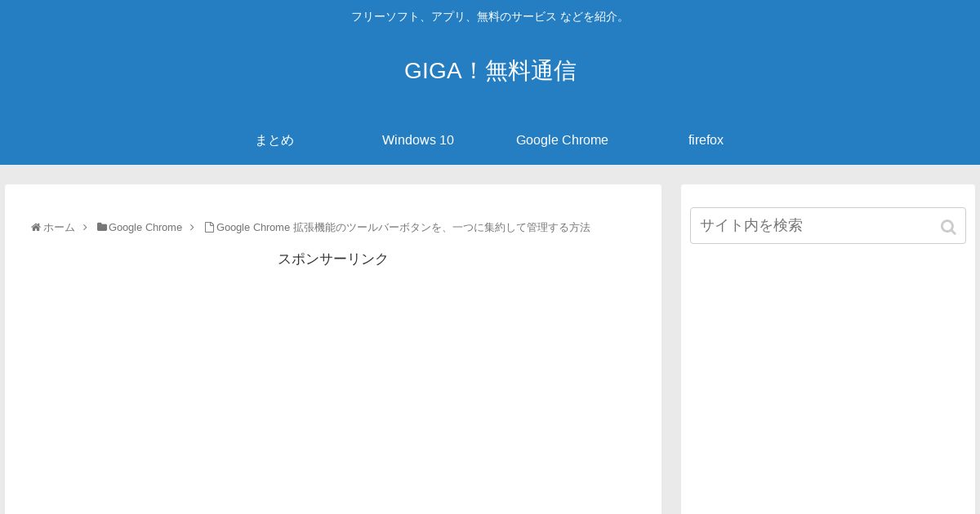The width and height of the screenshot is (980, 514).
Task: Open the Windows 10 navigation item
Action: [x=418, y=140]
